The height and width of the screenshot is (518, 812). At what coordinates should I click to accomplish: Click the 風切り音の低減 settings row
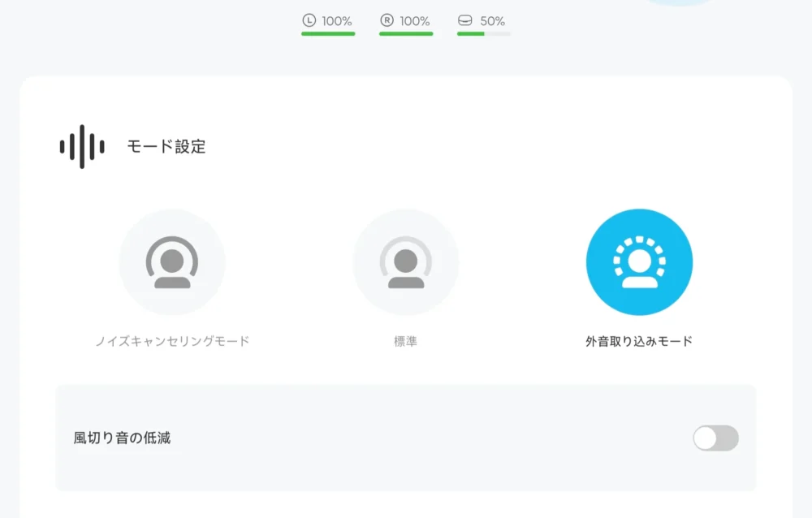(406, 437)
